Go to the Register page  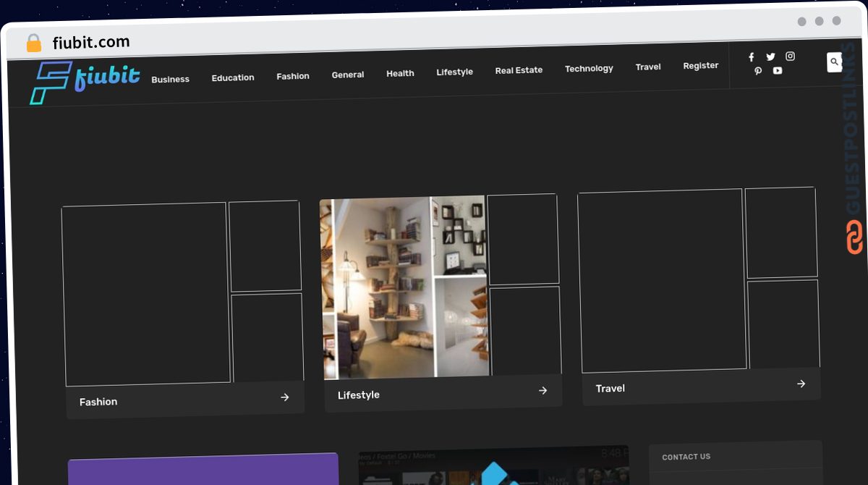701,65
